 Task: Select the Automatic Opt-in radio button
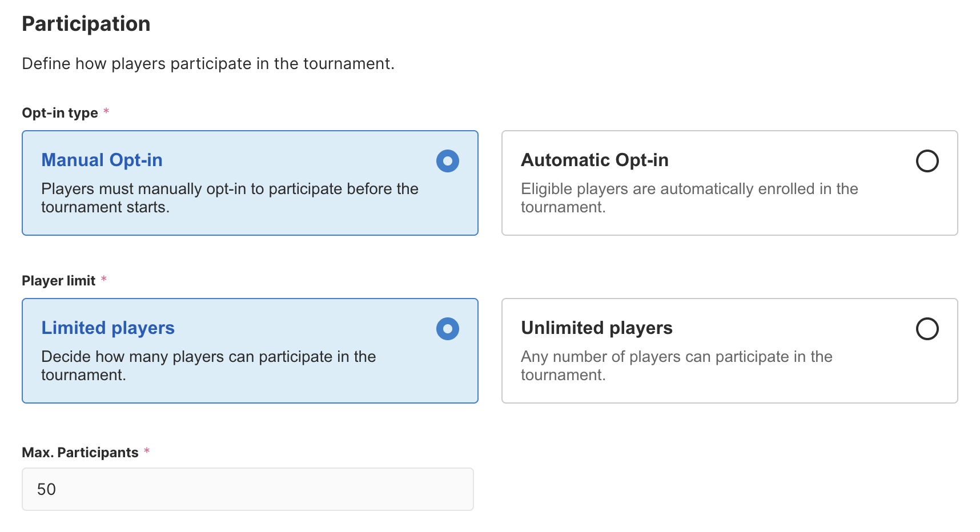pyautogui.click(x=926, y=161)
